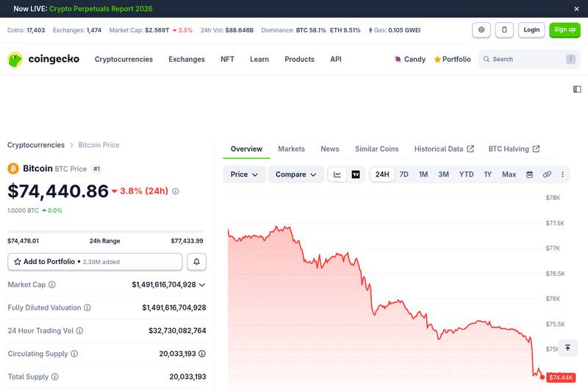Focus the Search input field
Image resolution: width=588 pixels, height=392 pixels.
(x=529, y=60)
